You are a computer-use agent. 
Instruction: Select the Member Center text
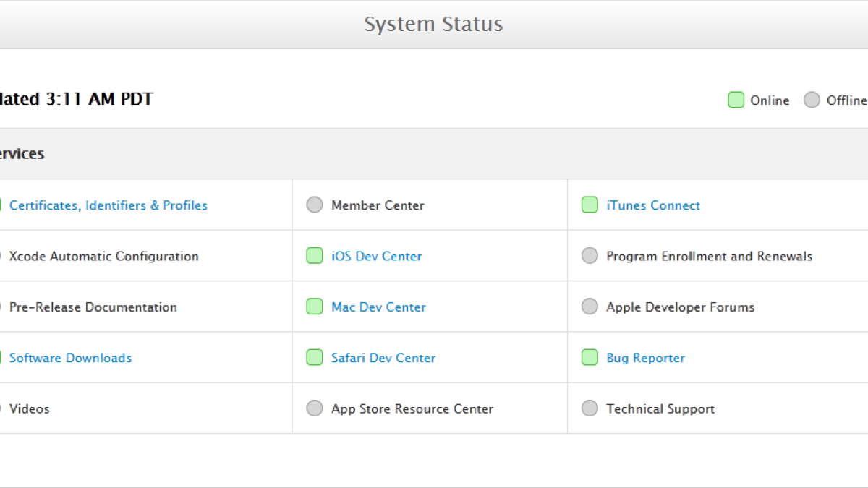tap(378, 205)
